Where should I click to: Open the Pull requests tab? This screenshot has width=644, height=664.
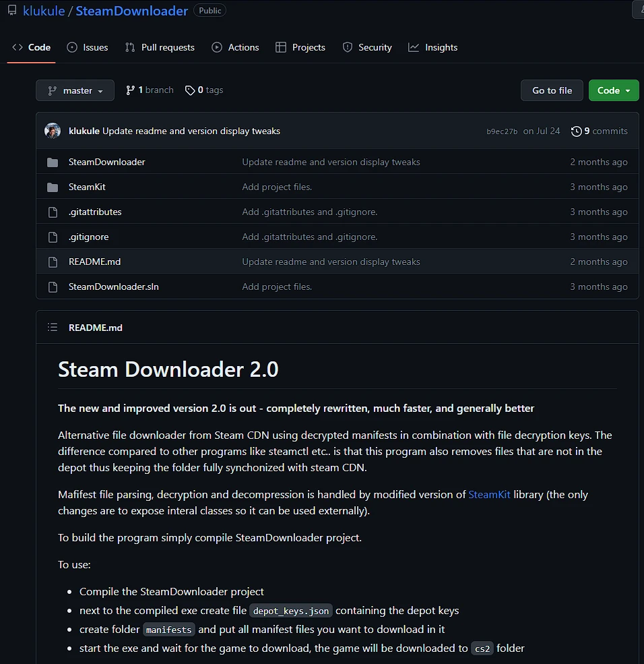[x=160, y=47]
